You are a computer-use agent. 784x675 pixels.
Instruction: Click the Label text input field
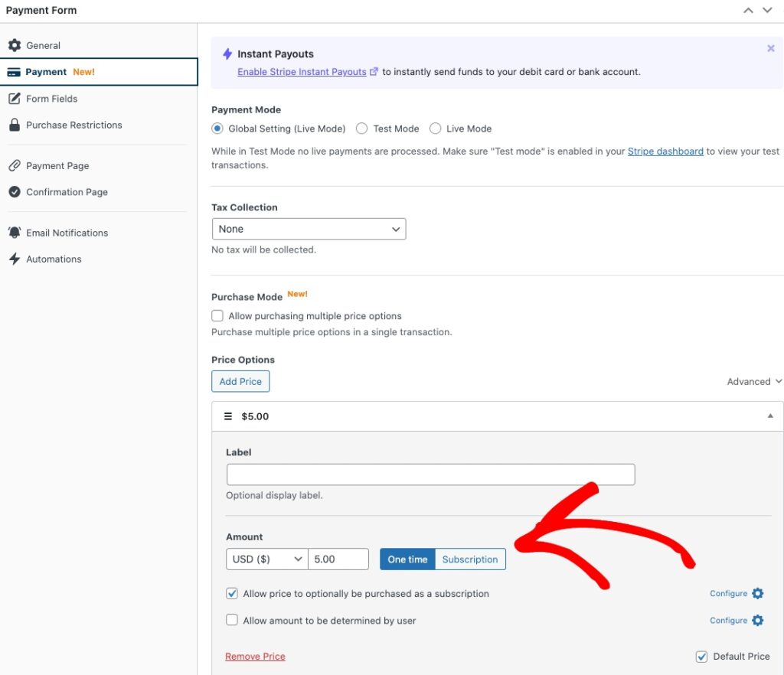tap(430, 474)
